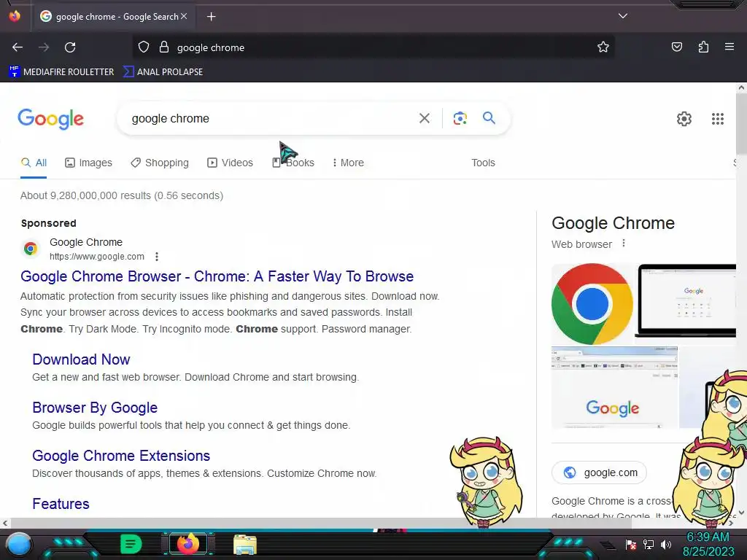
Task: Search by image with Google Lens
Action: pyautogui.click(x=460, y=118)
